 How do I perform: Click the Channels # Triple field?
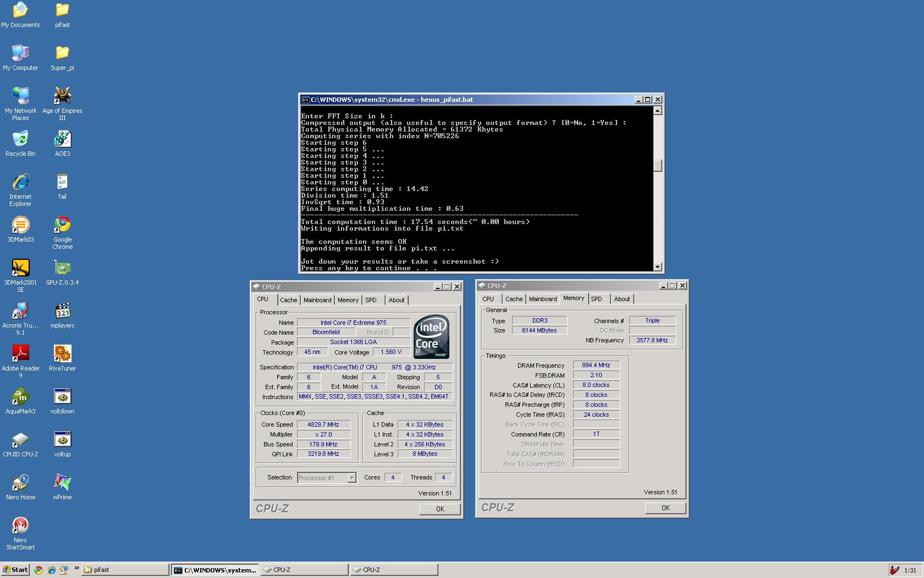(x=652, y=320)
